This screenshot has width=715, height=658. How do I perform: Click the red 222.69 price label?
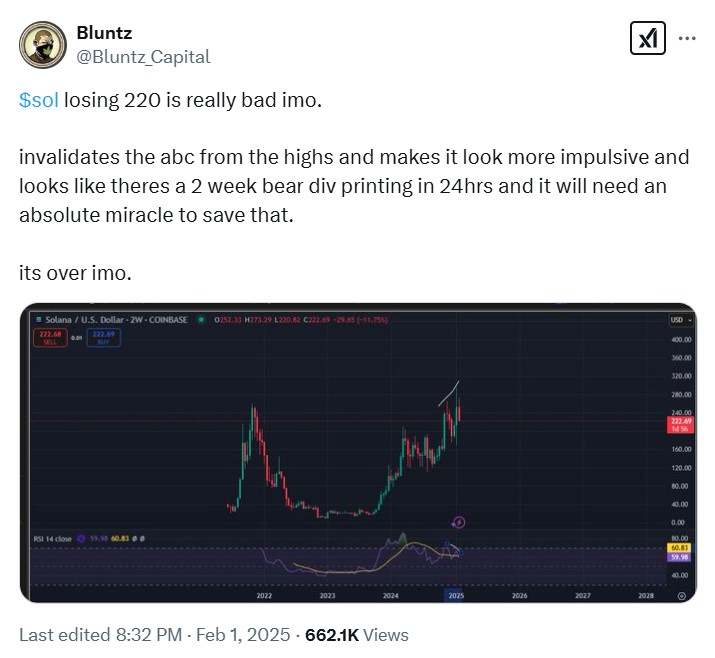click(680, 425)
